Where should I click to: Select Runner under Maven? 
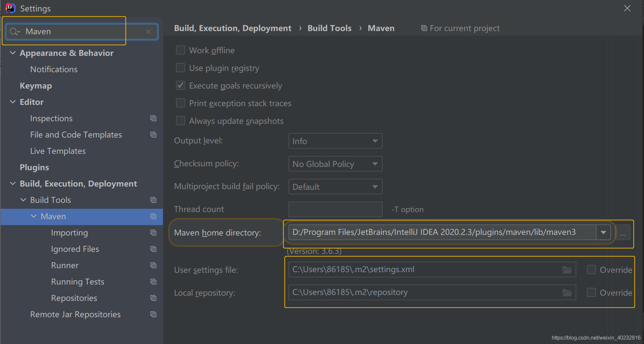pyautogui.click(x=65, y=265)
